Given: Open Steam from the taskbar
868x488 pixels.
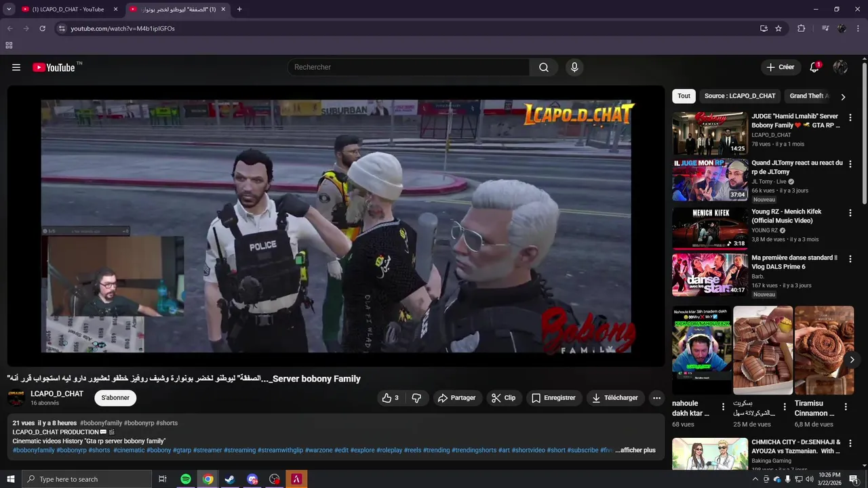Looking at the screenshot, I should click(230, 479).
